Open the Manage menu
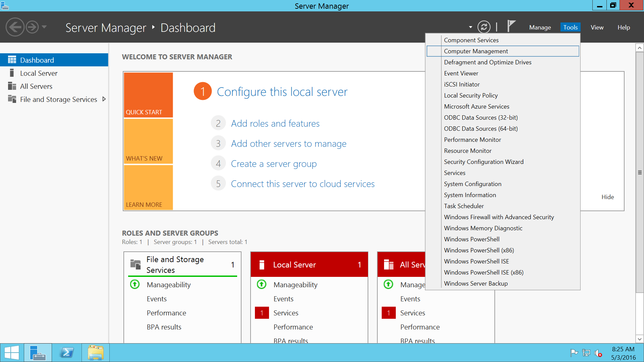This screenshot has height=362, width=644. click(x=540, y=27)
